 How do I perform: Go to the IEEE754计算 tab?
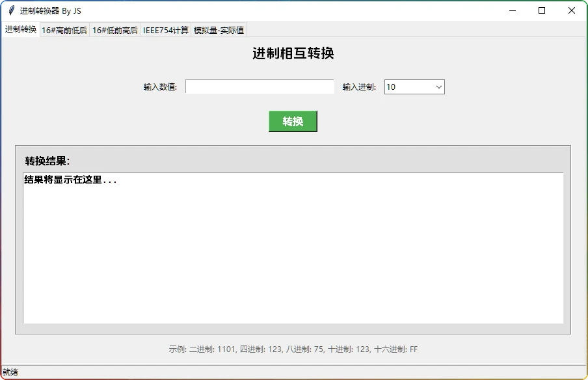166,30
